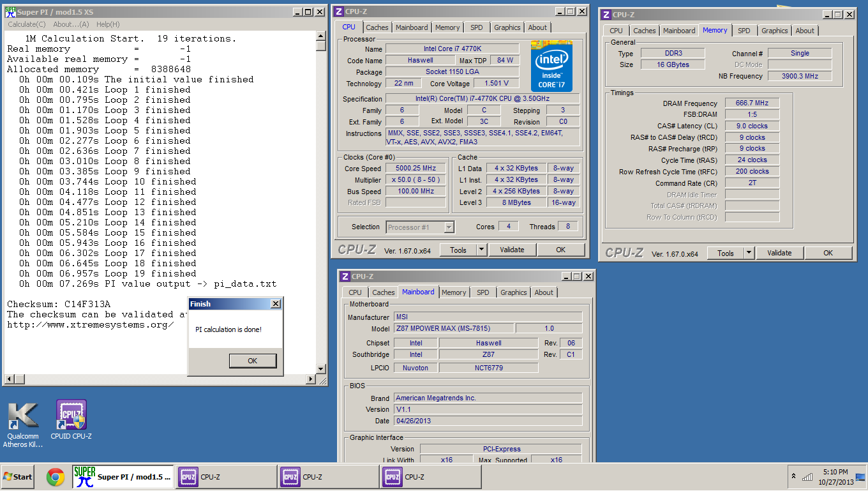
Task: Open CPUID CPU-Z desktop shortcut
Action: pos(71,421)
